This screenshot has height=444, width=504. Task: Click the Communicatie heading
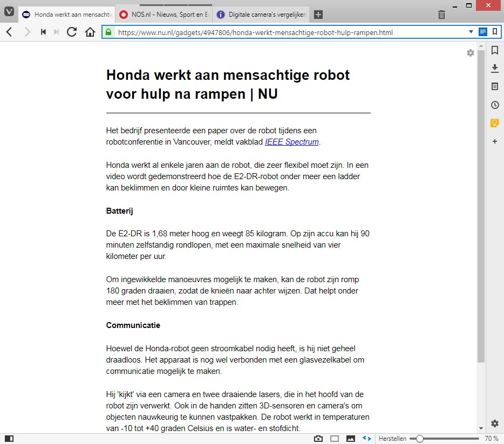point(133,325)
